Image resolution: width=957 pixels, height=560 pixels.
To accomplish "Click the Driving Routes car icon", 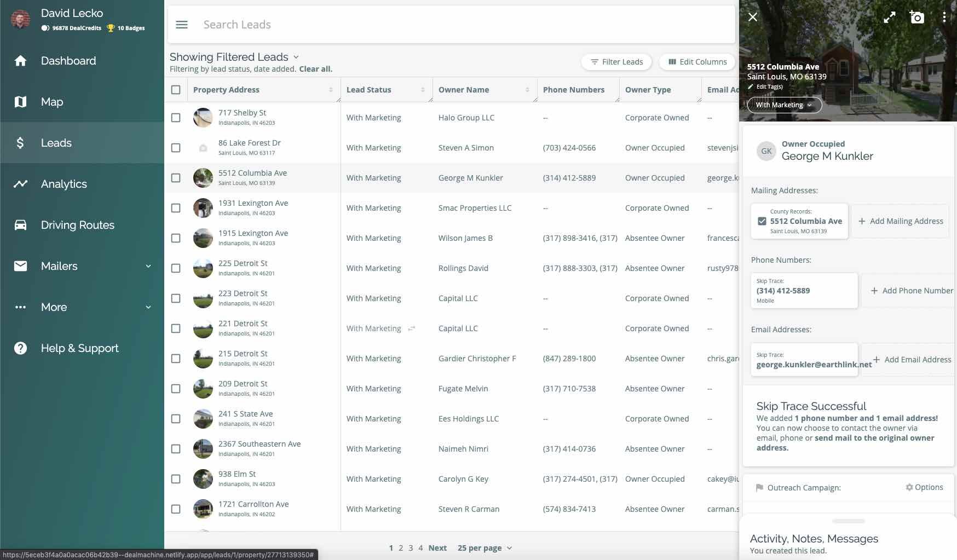I will coord(20,225).
